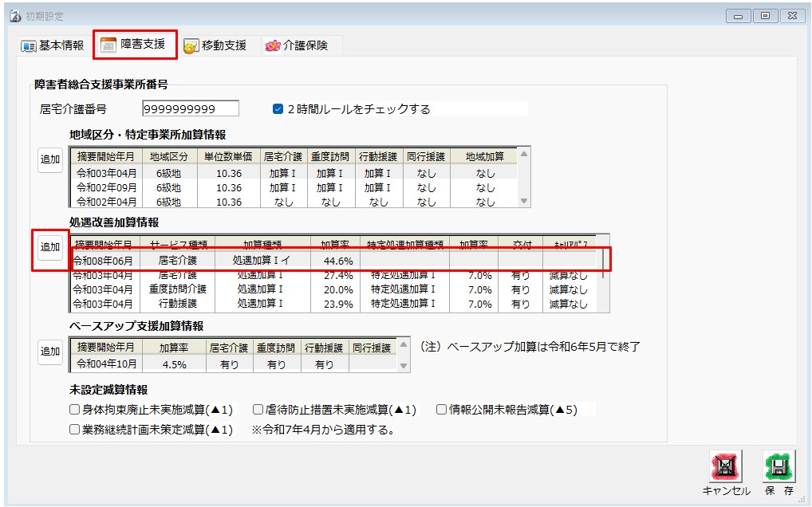Select the 令和04年10月 row in ベースアップ table

point(234,364)
